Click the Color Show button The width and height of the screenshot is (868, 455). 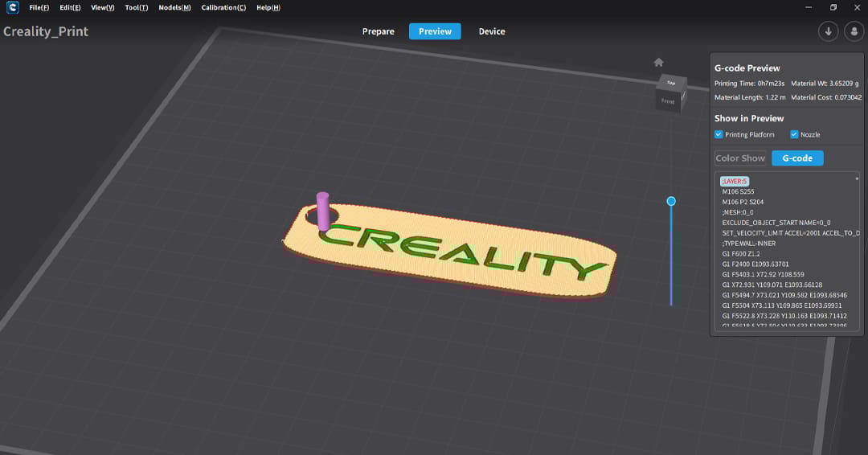[x=740, y=158]
